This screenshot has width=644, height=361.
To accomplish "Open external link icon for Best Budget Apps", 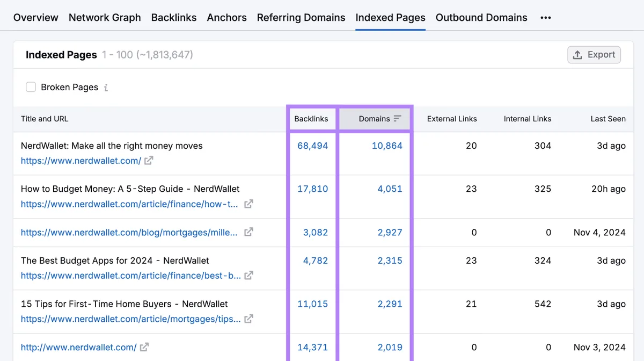I will click(248, 276).
